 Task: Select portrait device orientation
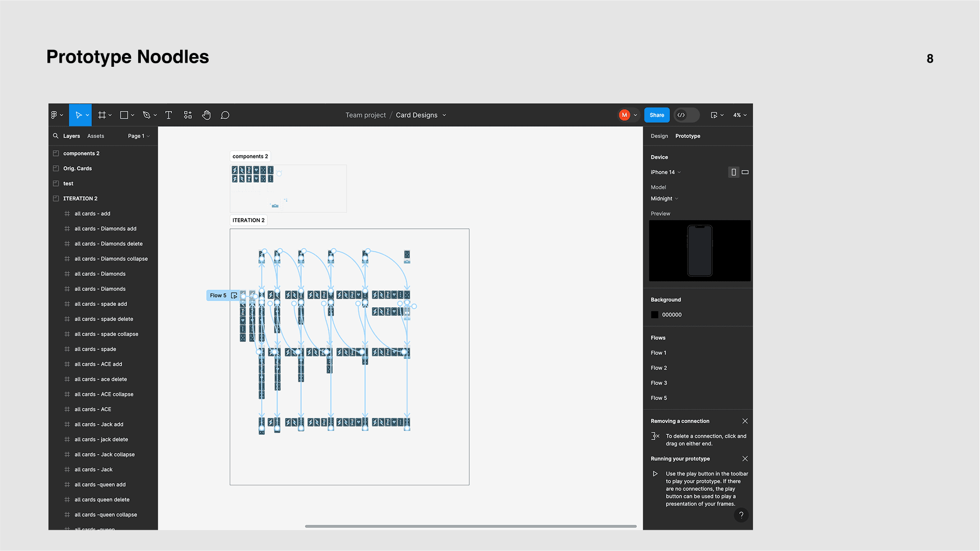(x=733, y=172)
